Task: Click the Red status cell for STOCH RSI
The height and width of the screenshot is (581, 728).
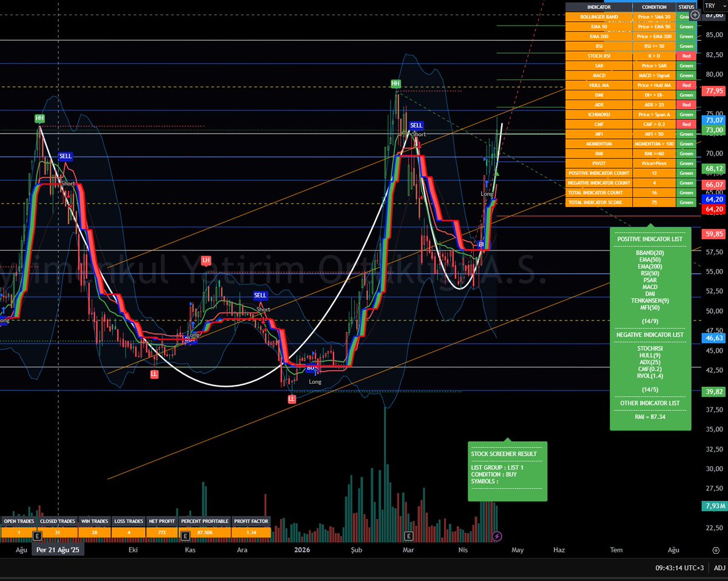Action: [x=686, y=55]
